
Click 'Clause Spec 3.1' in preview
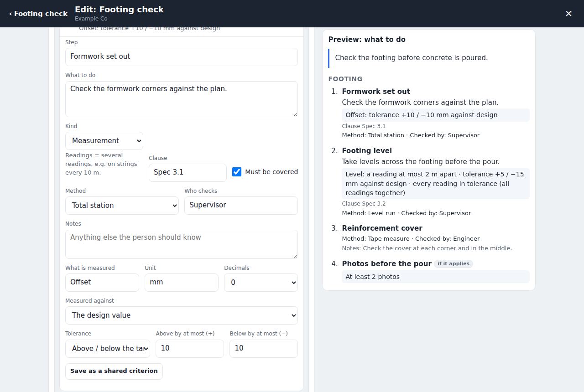click(364, 126)
